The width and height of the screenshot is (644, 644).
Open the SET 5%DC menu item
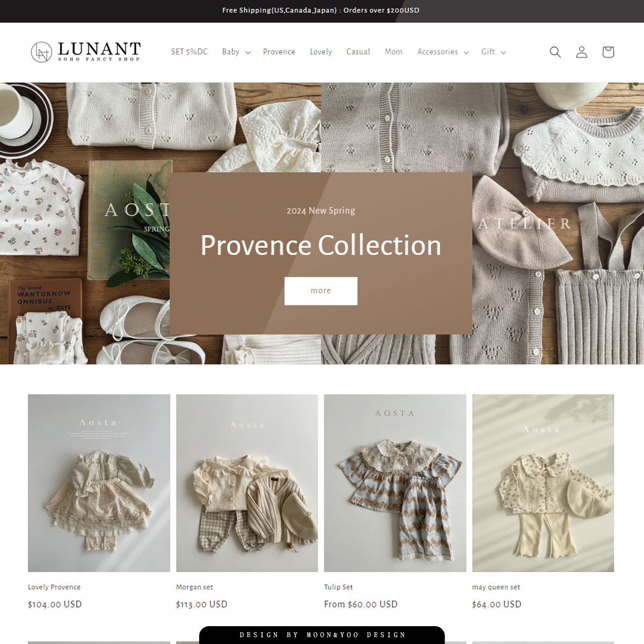[189, 52]
